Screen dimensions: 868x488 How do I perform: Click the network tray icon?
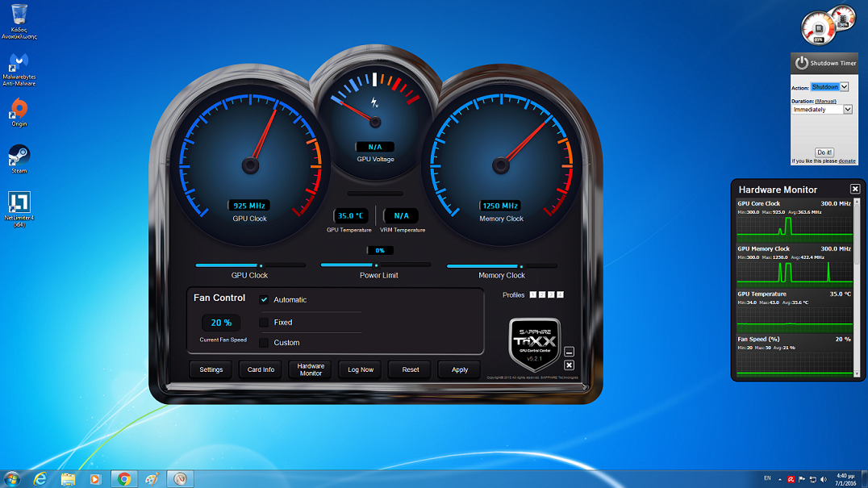pyautogui.click(x=812, y=479)
